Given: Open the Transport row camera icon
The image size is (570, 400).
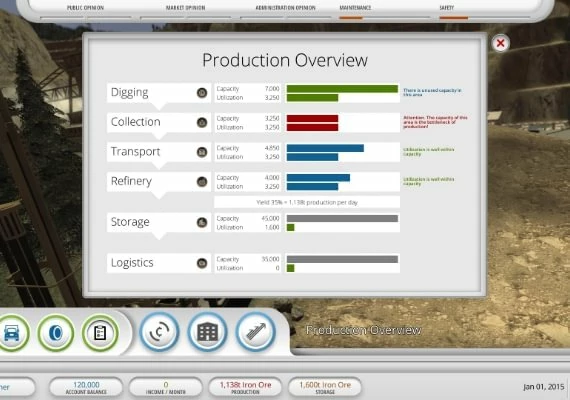Looking at the screenshot, I should coord(202,152).
